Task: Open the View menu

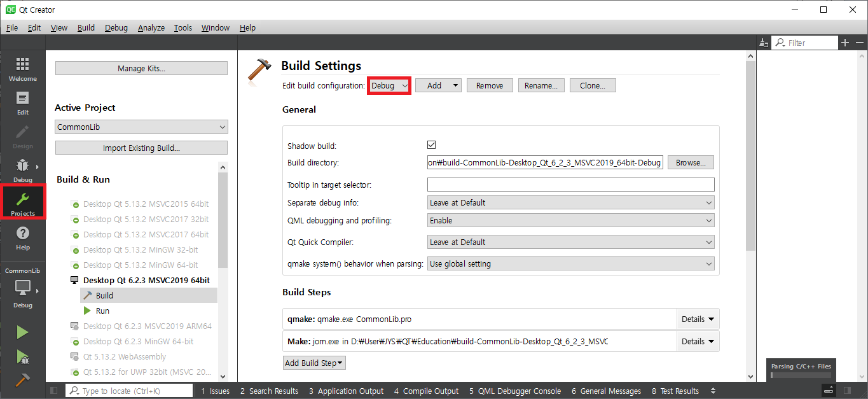Action: 59,27
